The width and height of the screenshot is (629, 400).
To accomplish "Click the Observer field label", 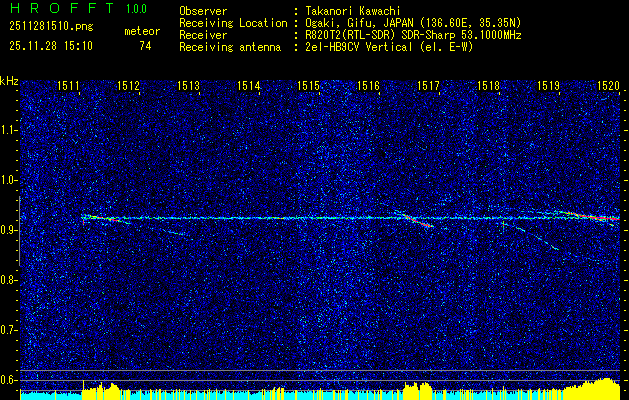I will tap(203, 11).
